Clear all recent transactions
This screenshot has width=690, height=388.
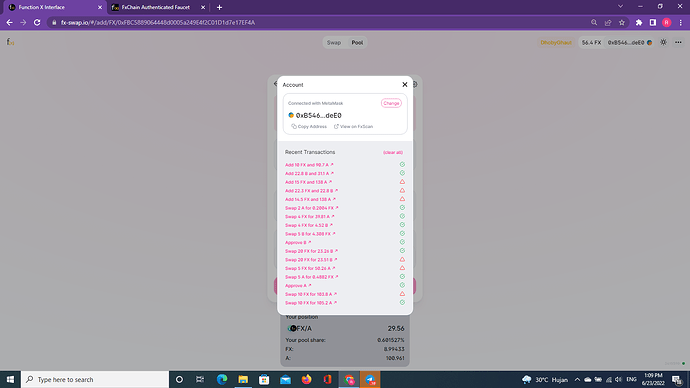(393, 153)
